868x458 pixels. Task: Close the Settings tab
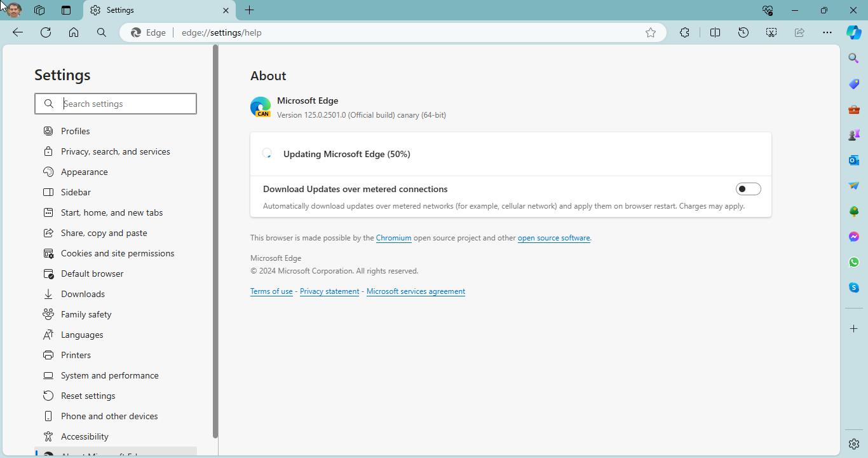226,10
